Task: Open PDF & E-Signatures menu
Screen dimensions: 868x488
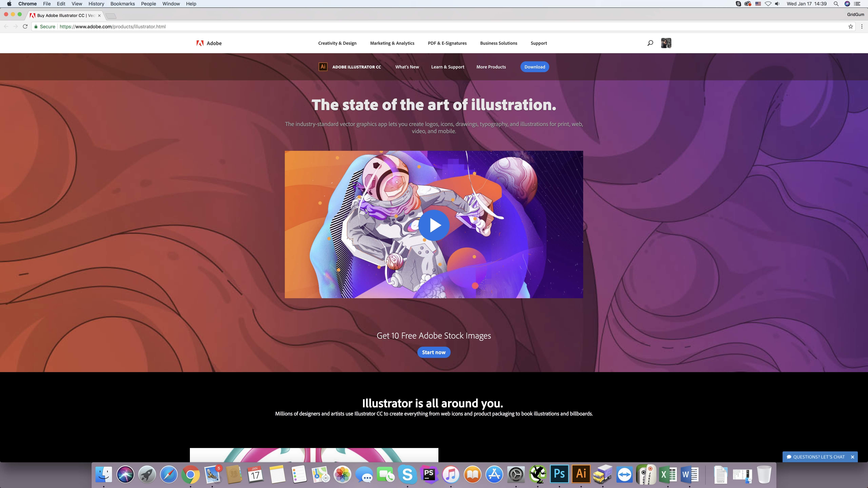Action: point(447,43)
